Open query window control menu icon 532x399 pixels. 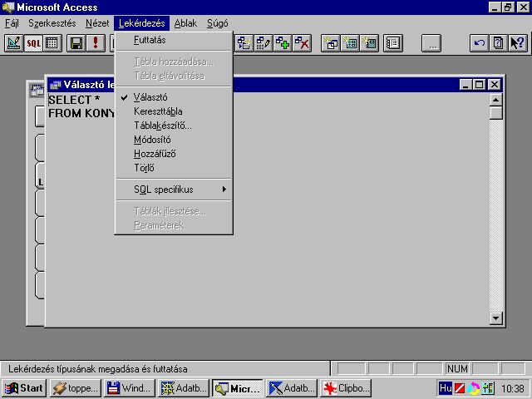pyautogui.click(x=56, y=85)
